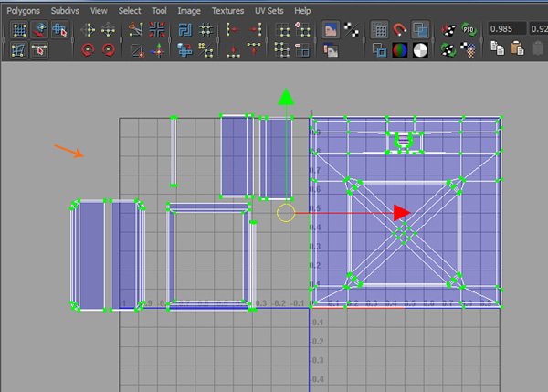Screen dimensions: 548x392
Task: Flip selected UVs in U direction
Action: tap(88, 30)
